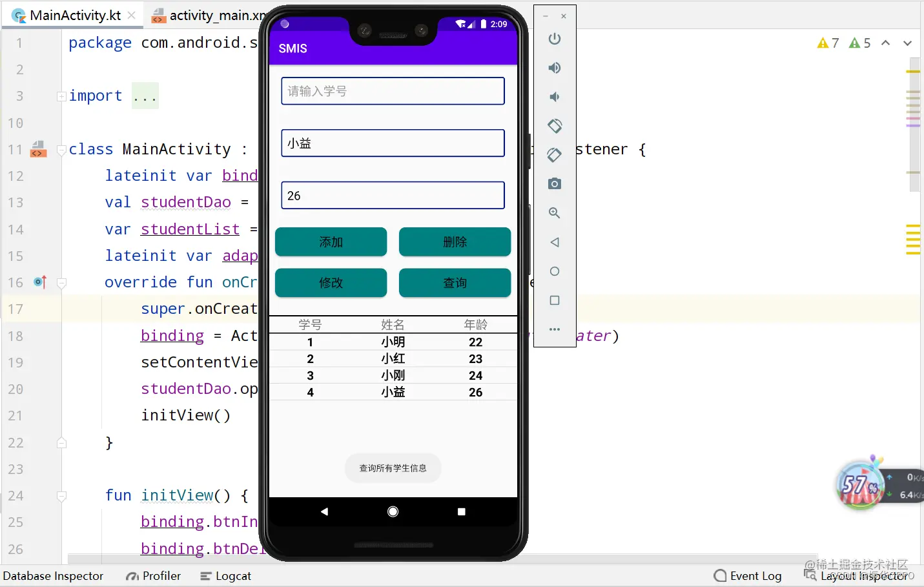Click the 请输入学号 input field

click(x=393, y=91)
